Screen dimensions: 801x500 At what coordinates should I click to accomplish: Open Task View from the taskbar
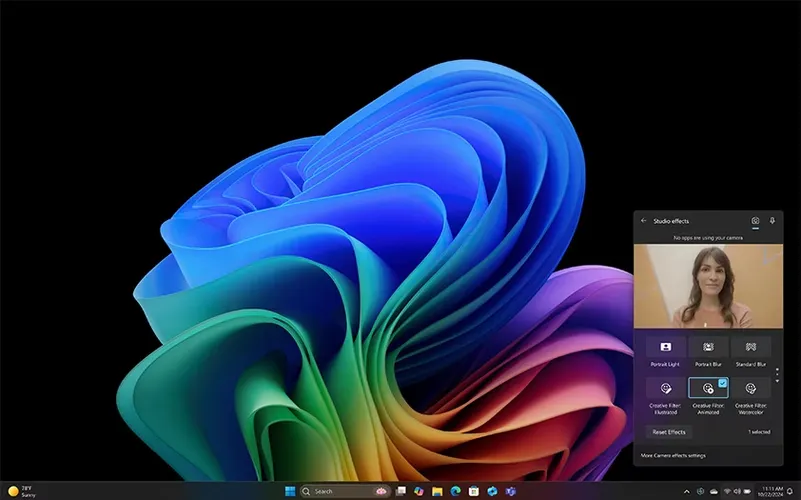tap(401, 491)
